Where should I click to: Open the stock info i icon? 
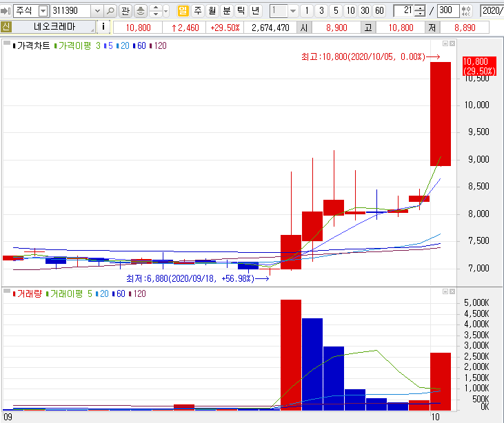103,27
